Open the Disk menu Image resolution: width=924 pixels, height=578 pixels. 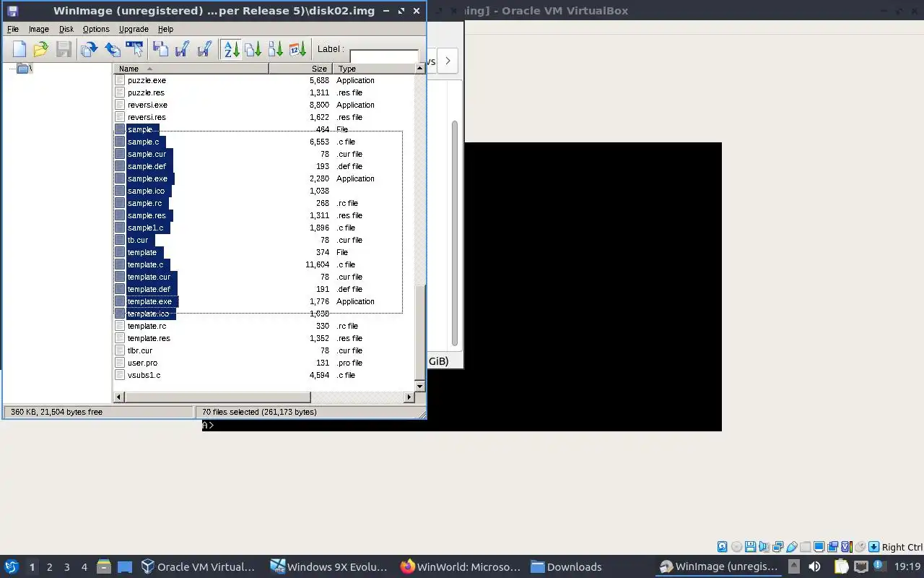(66, 29)
